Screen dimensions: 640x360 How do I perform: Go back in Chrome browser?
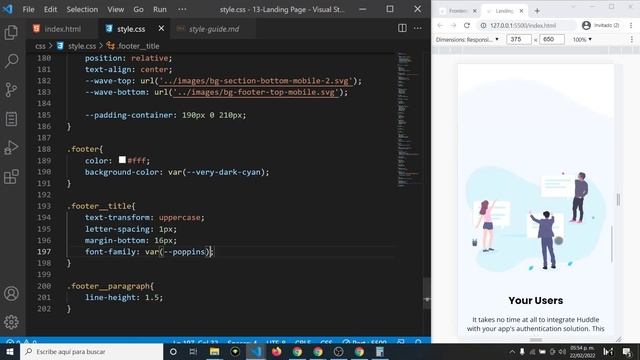coord(440,25)
